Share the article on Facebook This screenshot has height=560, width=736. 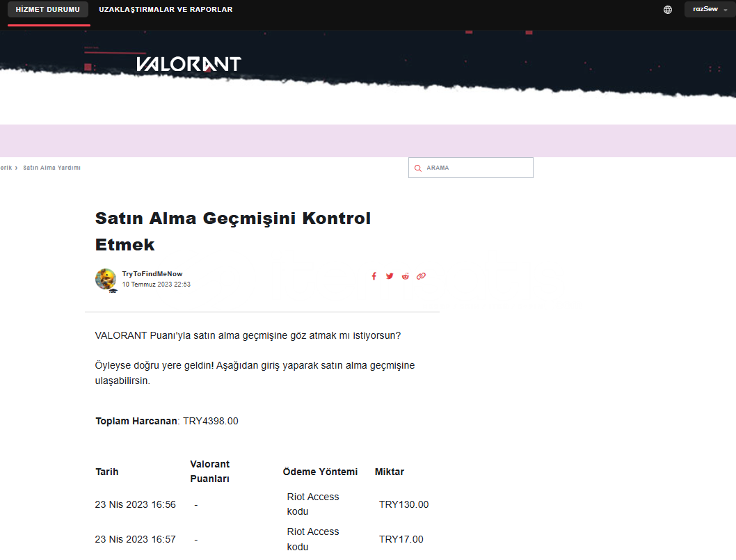point(374,276)
